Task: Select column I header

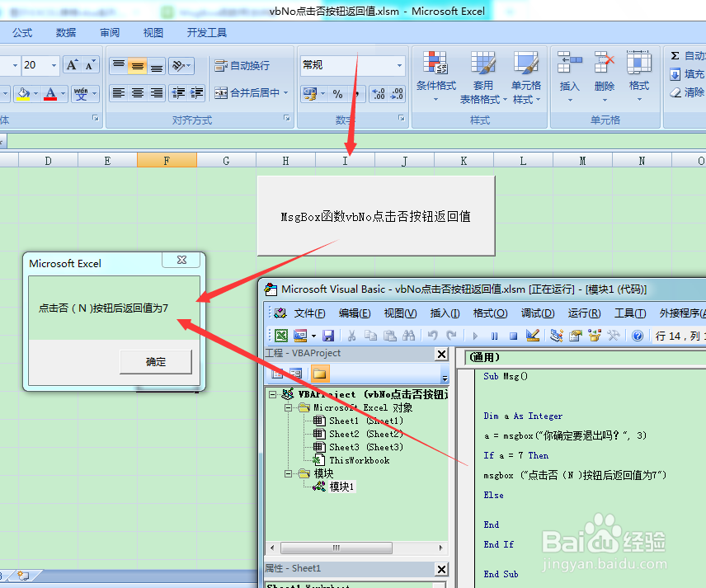Action: pos(344,160)
